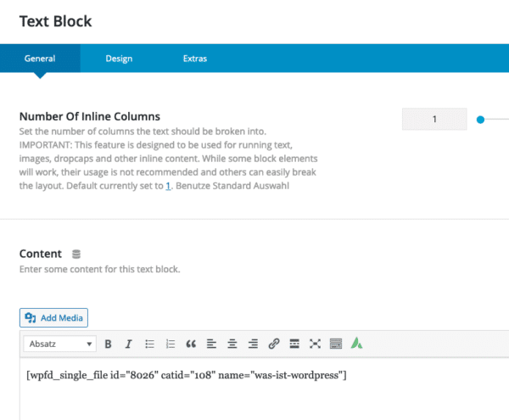The height and width of the screenshot is (420, 509).
Task: Focus the inline columns number field
Action: pyautogui.click(x=434, y=119)
